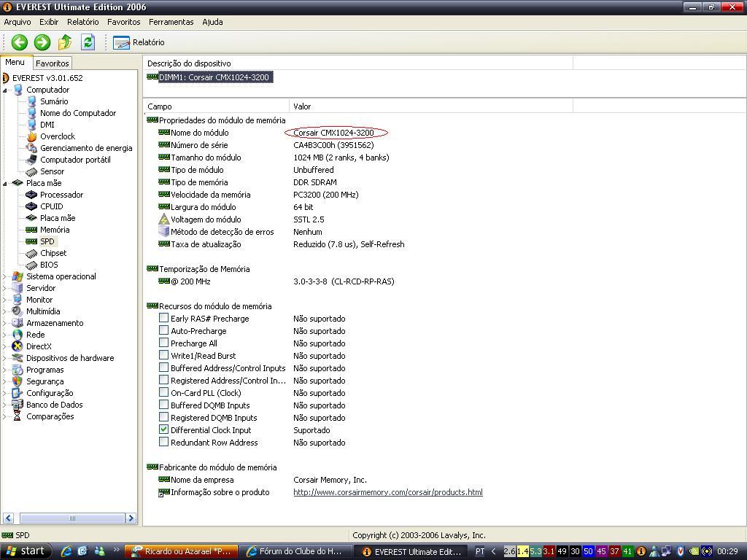The height and width of the screenshot is (560, 747).
Task: Click sidebar scroll right arrow
Action: click(x=131, y=518)
